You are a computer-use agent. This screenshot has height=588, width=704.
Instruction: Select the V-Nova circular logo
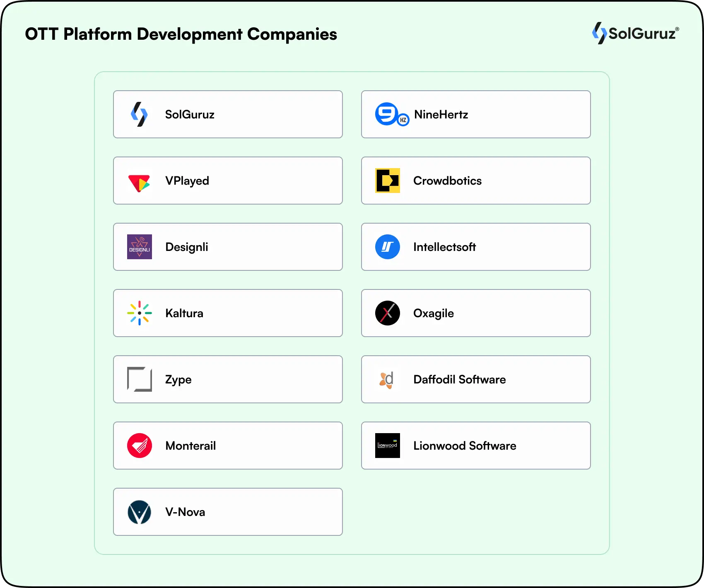click(x=140, y=512)
